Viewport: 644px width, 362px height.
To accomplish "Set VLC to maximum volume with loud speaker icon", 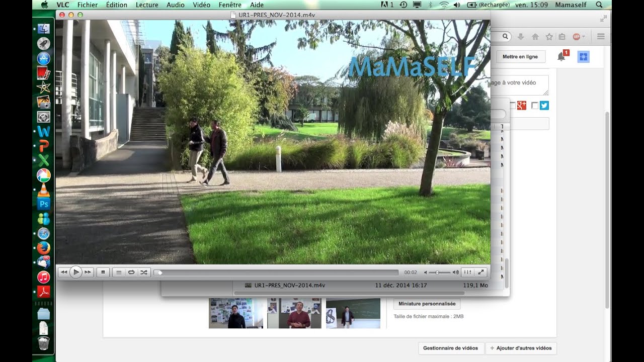I will pos(455,273).
